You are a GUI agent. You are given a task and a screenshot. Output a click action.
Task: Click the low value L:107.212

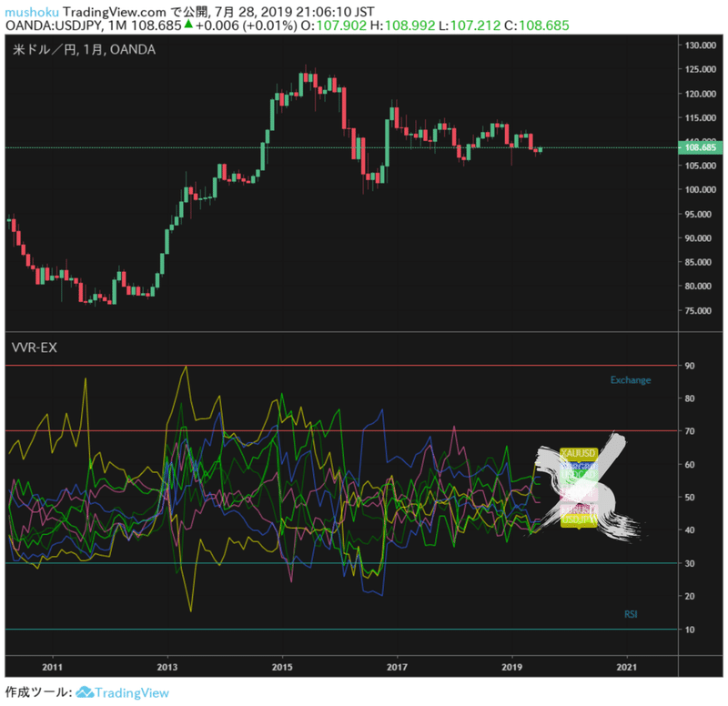point(470,25)
